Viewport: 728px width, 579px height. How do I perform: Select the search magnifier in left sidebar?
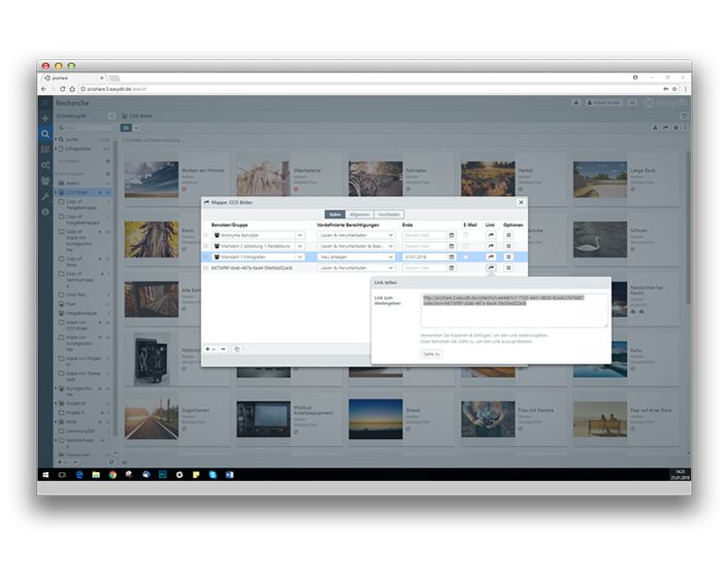[45, 134]
